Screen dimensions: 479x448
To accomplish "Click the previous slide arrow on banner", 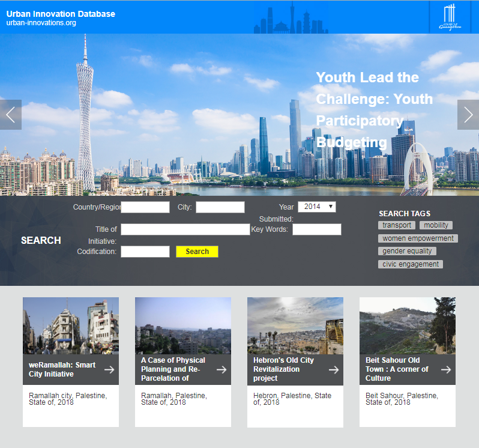I will point(11,115).
